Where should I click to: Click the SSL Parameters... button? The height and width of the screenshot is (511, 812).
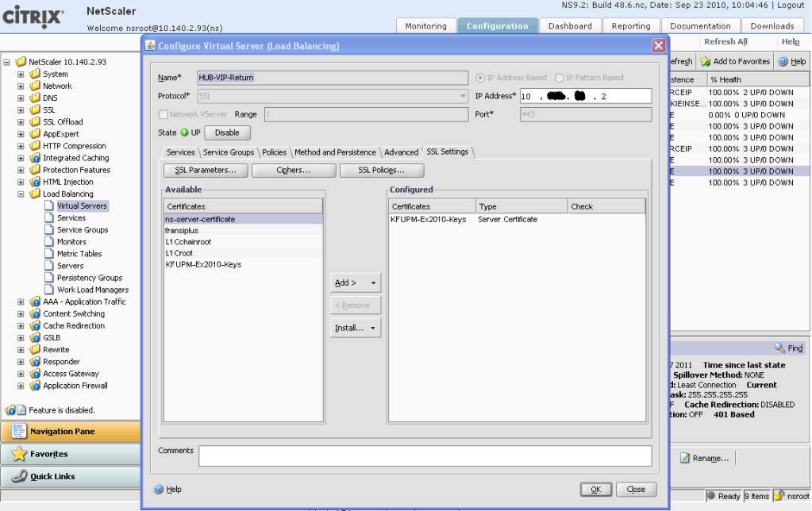click(x=206, y=170)
